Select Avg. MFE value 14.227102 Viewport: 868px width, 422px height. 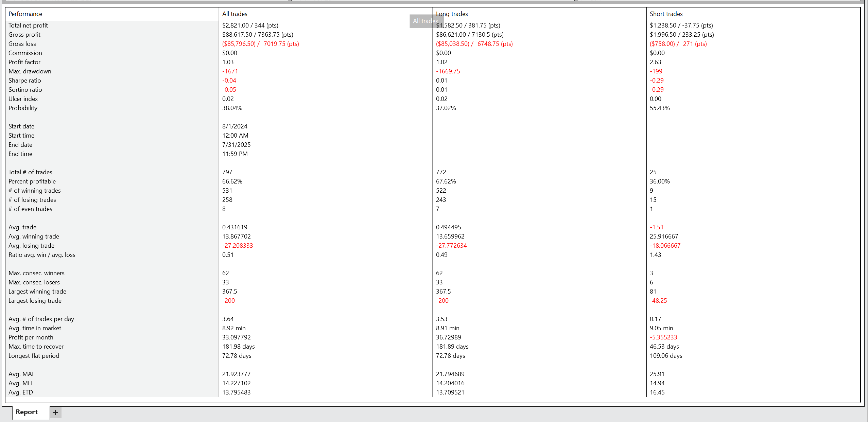point(237,383)
